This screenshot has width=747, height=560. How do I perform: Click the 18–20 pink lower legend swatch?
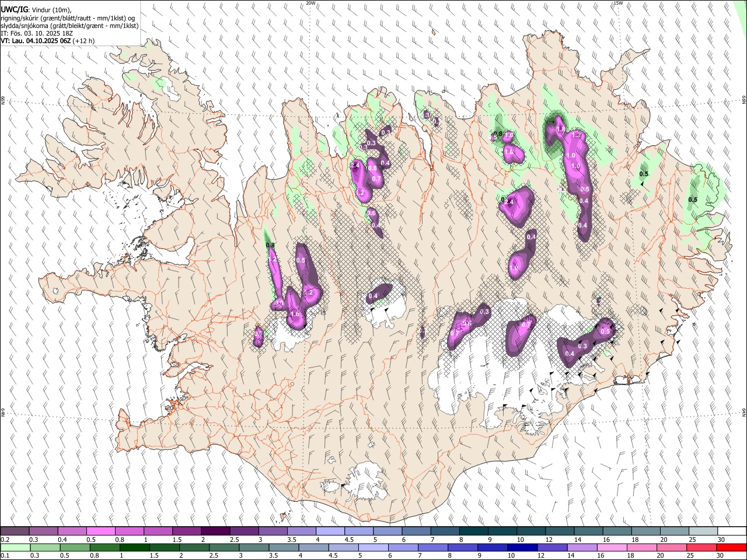tap(641, 547)
